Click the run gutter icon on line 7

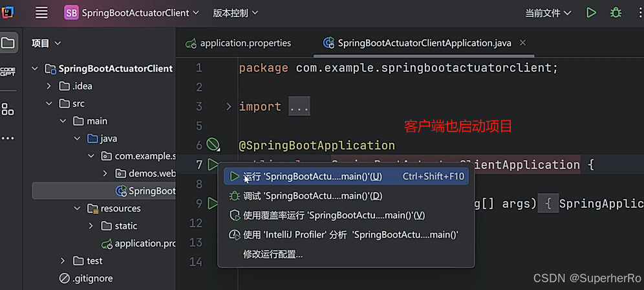[x=213, y=165]
